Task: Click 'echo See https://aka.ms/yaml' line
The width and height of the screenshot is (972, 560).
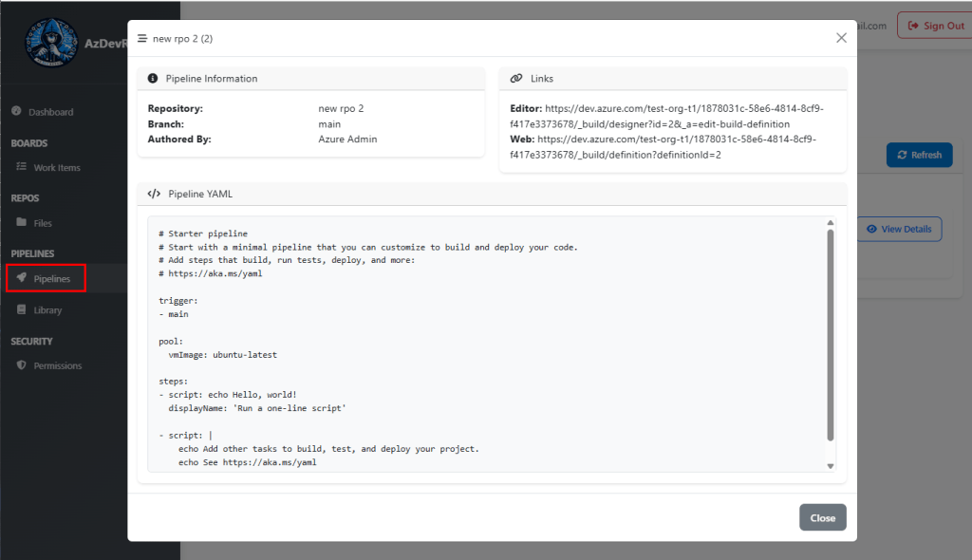Action: [x=248, y=462]
